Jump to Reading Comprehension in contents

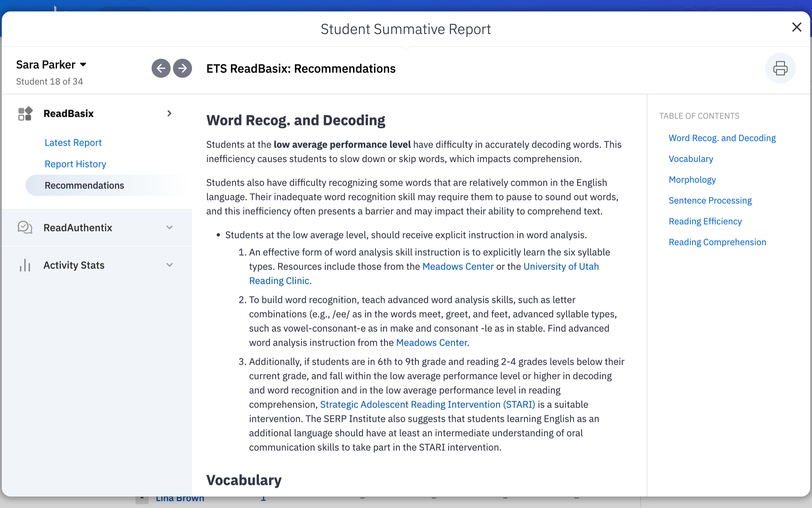(x=717, y=242)
